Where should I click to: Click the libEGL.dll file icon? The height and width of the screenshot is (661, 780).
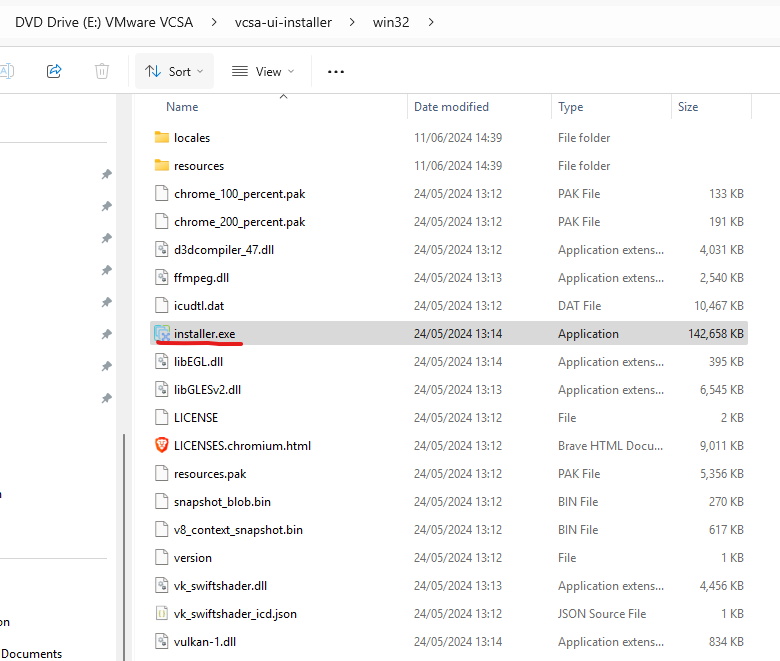pyautogui.click(x=162, y=361)
